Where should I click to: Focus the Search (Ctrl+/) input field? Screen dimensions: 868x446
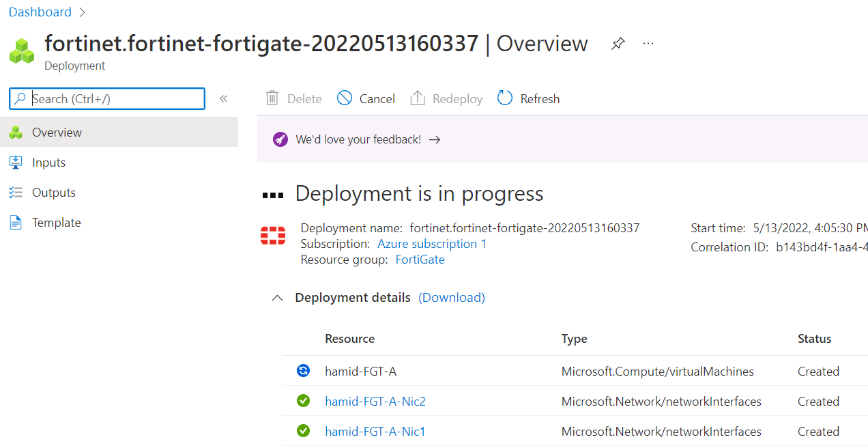(107, 99)
